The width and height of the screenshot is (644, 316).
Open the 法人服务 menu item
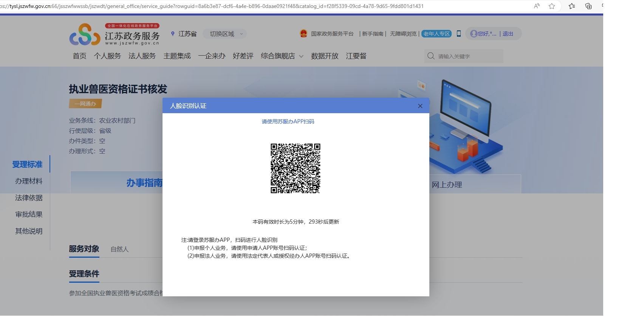tap(142, 56)
